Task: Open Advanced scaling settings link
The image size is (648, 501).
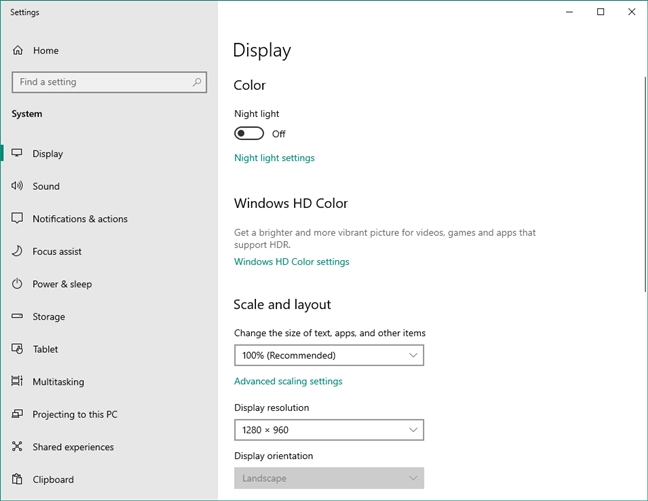Action: point(288,381)
